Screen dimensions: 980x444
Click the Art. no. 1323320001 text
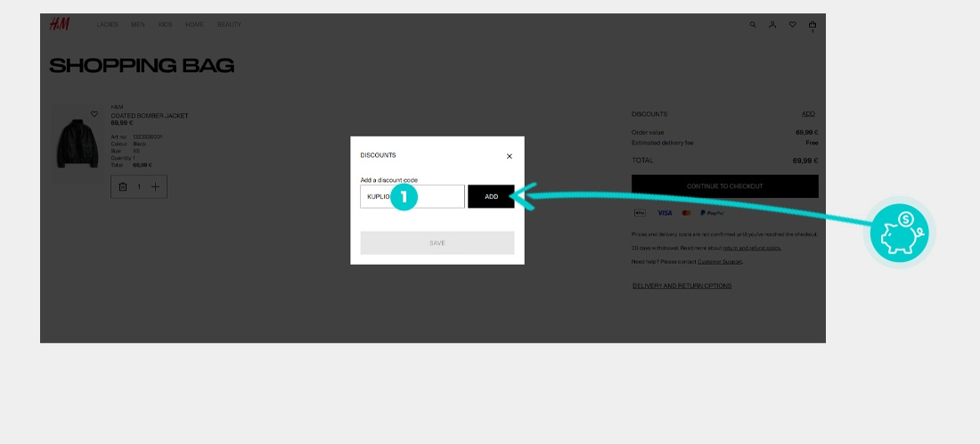coord(137,137)
